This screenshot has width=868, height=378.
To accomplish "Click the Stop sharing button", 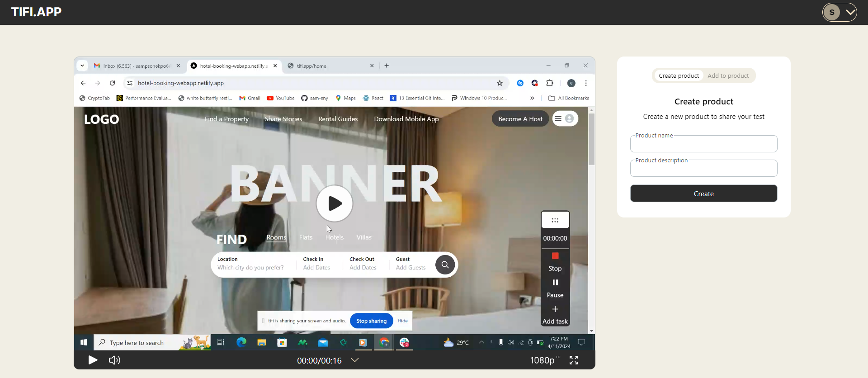I will 371,321.
